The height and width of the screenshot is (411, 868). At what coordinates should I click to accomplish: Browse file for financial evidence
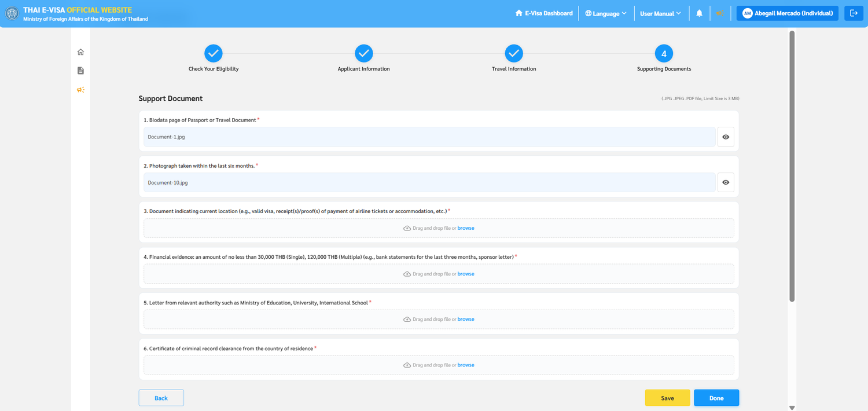pyautogui.click(x=466, y=274)
